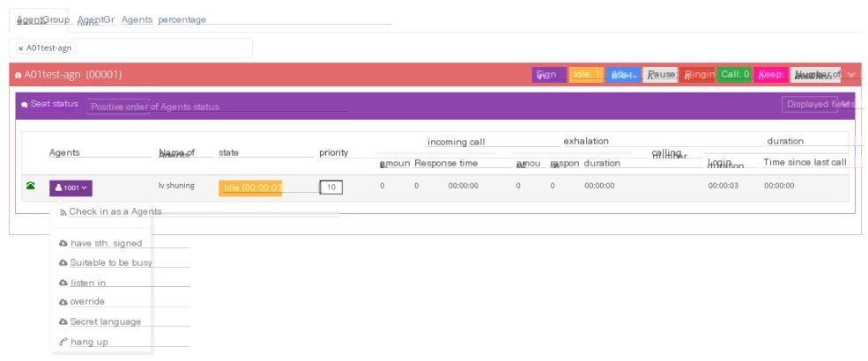
Task: Open 'Positive order of Agents status' sort dropdown
Action: pos(118,107)
